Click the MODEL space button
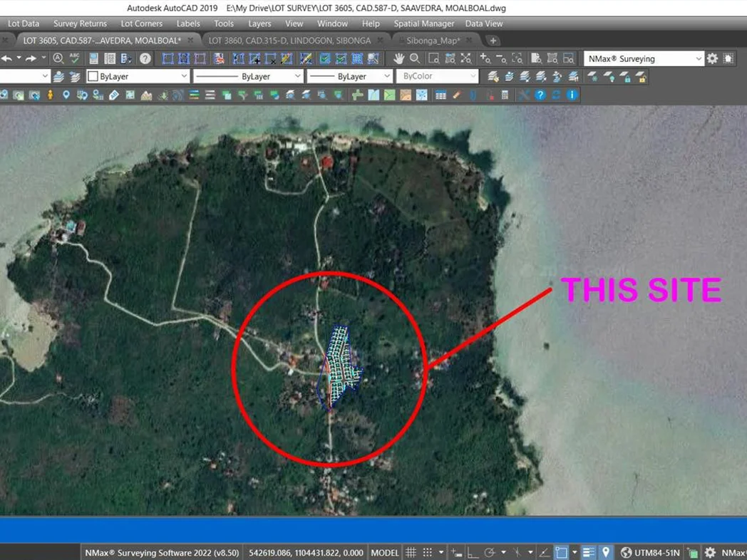Image resolution: width=747 pixels, height=560 pixels. pyautogui.click(x=385, y=552)
